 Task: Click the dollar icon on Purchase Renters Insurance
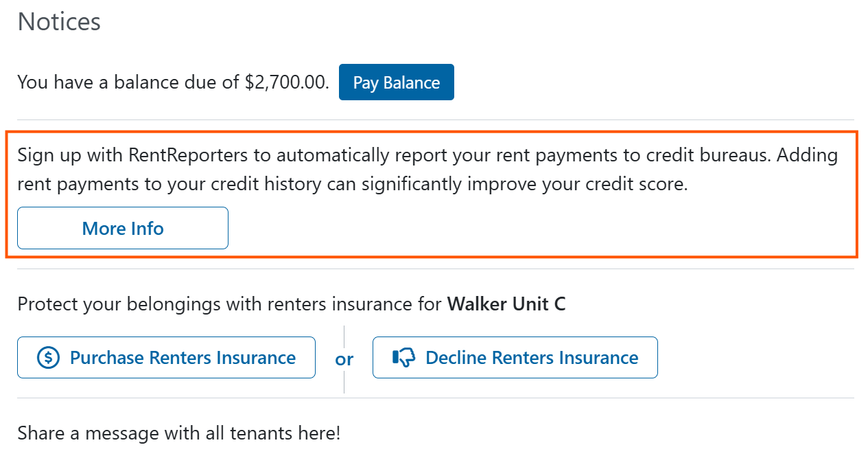pos(48,358)
